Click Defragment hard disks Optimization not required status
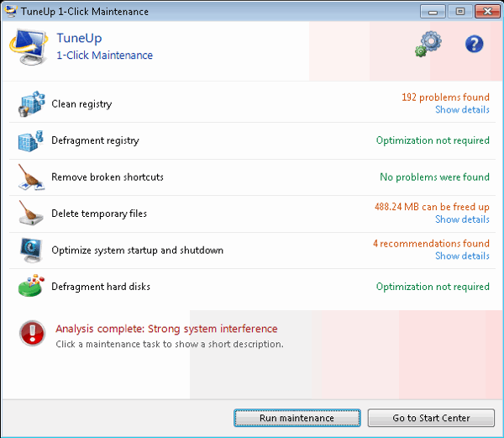Viewport: 504px width, 438px height. point(433,287)
